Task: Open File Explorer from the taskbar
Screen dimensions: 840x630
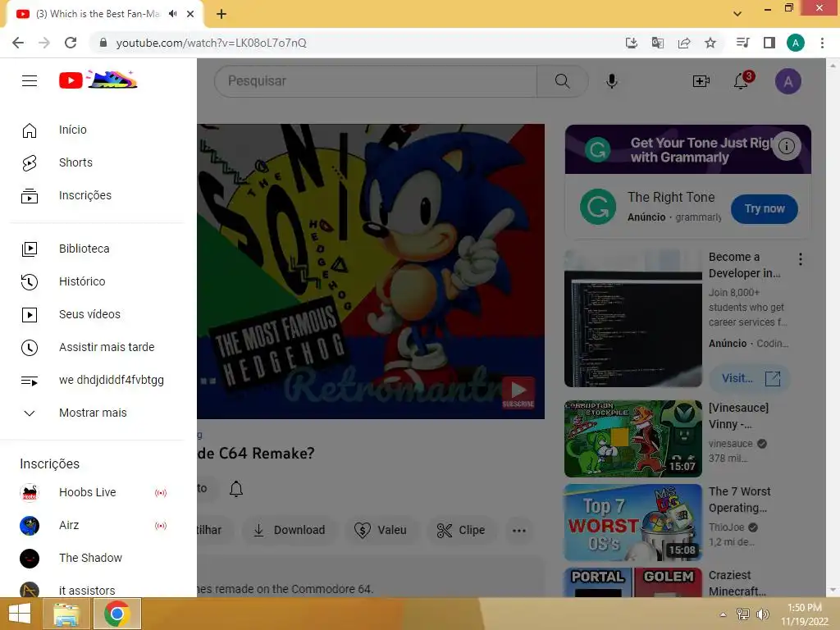Action: click(67, 614)
